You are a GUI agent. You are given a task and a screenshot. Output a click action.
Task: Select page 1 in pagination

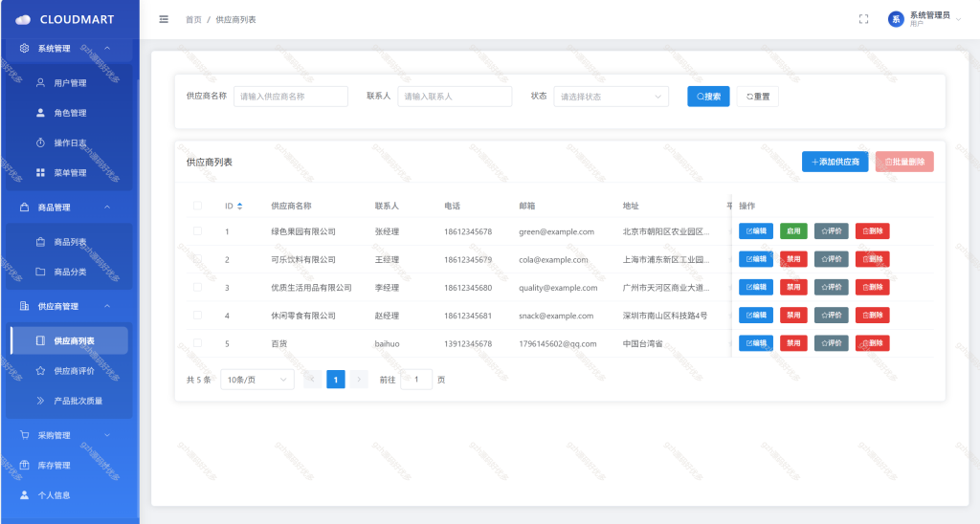[x=336, y=379]
